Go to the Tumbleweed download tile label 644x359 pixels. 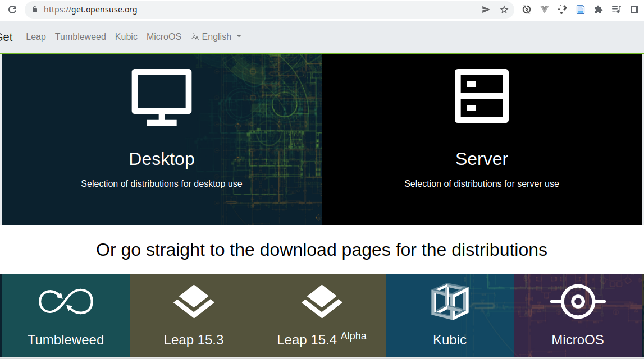click(66, 340)
